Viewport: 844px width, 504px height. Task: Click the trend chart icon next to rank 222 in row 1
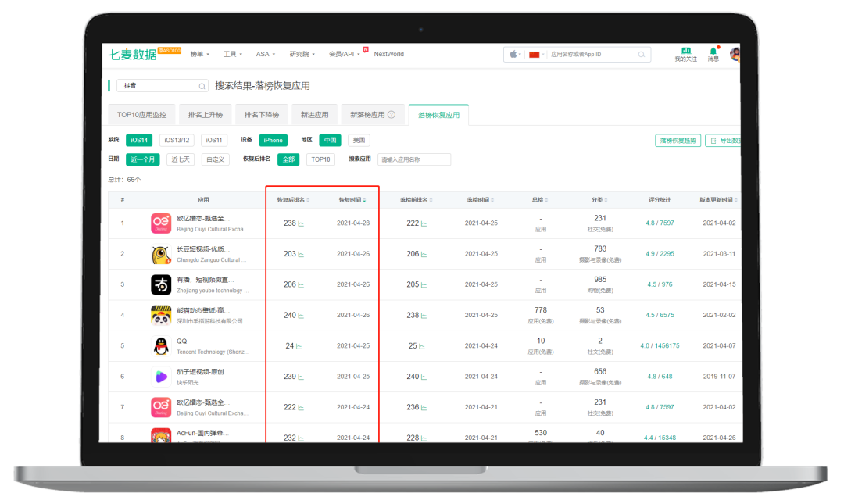click(424, 223)
